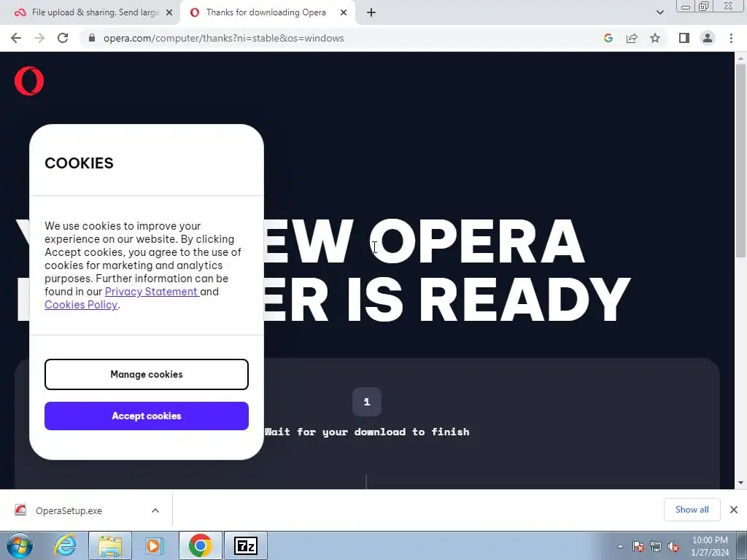The image size is (747, 560).
Task: Switch to the File upload & sharing tab
Action: [90, 12]
